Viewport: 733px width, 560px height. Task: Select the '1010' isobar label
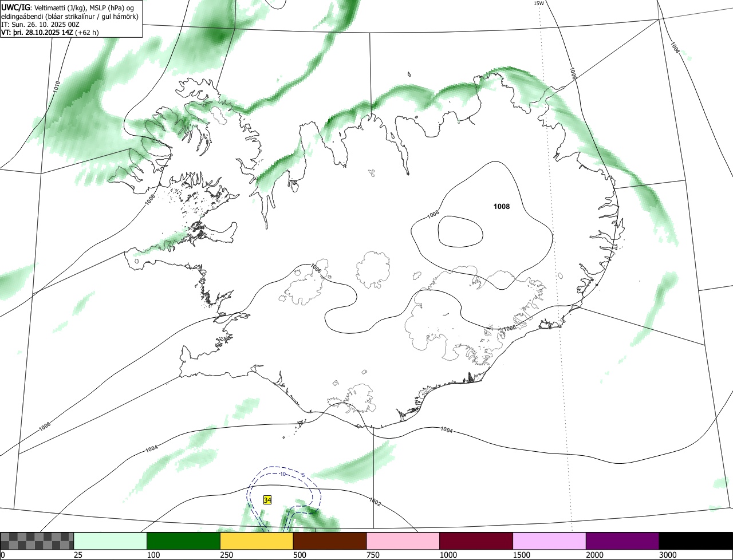(x=56, y=87)
